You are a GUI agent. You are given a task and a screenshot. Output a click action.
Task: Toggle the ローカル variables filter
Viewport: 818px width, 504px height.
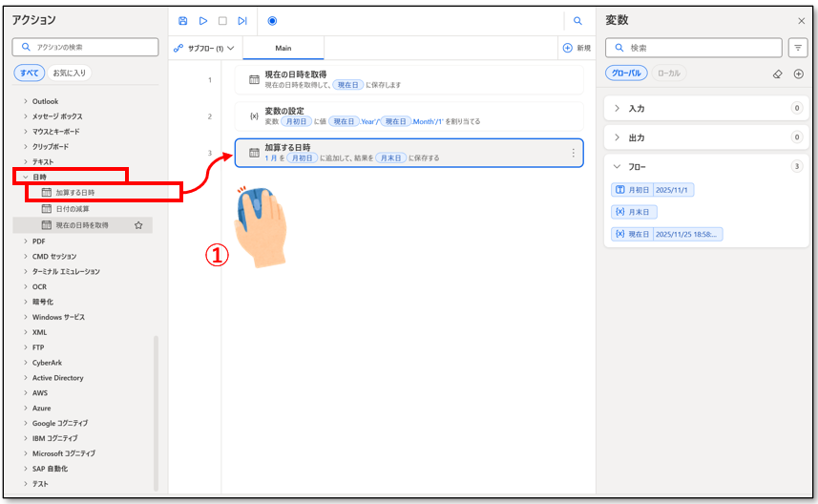669,73
